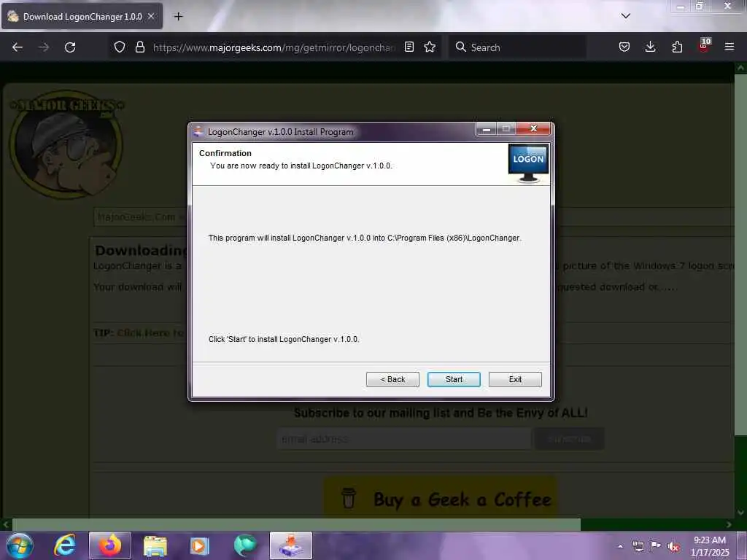Viewport: 747px width, 560px height.
Task: Click Buy a Geek a Coffee banner
Action: click(x=441, y=499)
